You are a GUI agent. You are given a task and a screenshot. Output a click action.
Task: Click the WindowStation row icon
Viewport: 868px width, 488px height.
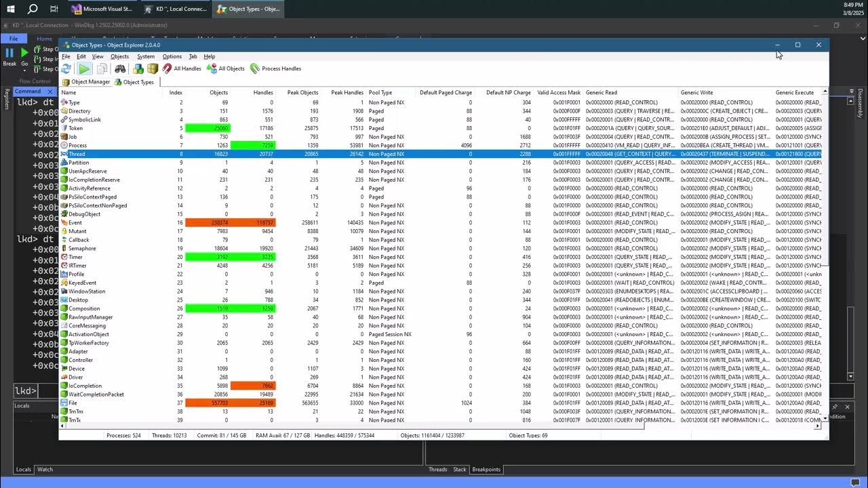pyautogui.click(x=64, y=291)
